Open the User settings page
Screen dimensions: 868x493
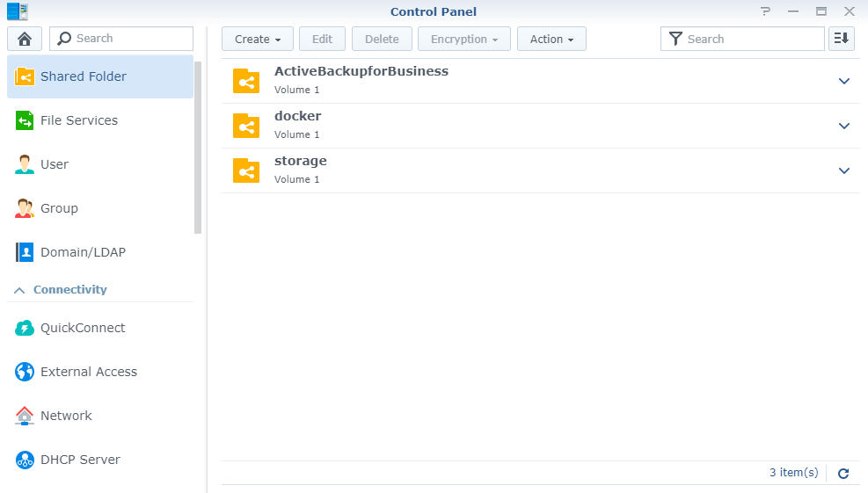tap(54, 164)
